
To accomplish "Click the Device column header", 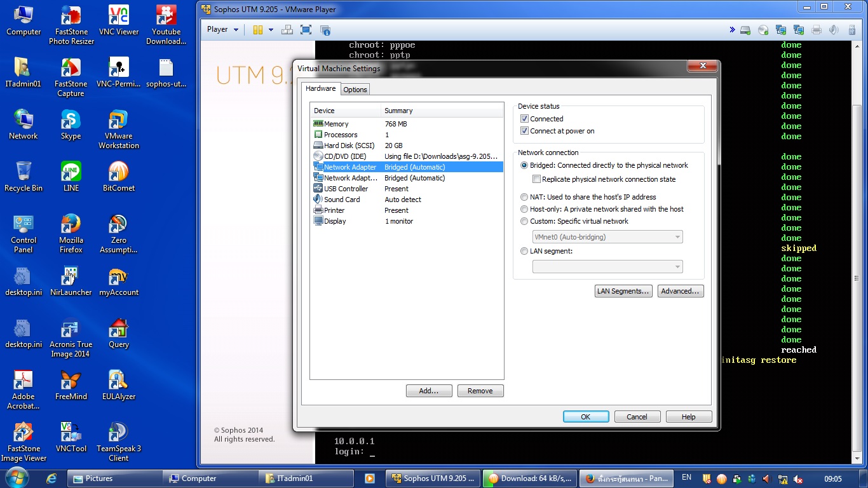I will point(346,111).
